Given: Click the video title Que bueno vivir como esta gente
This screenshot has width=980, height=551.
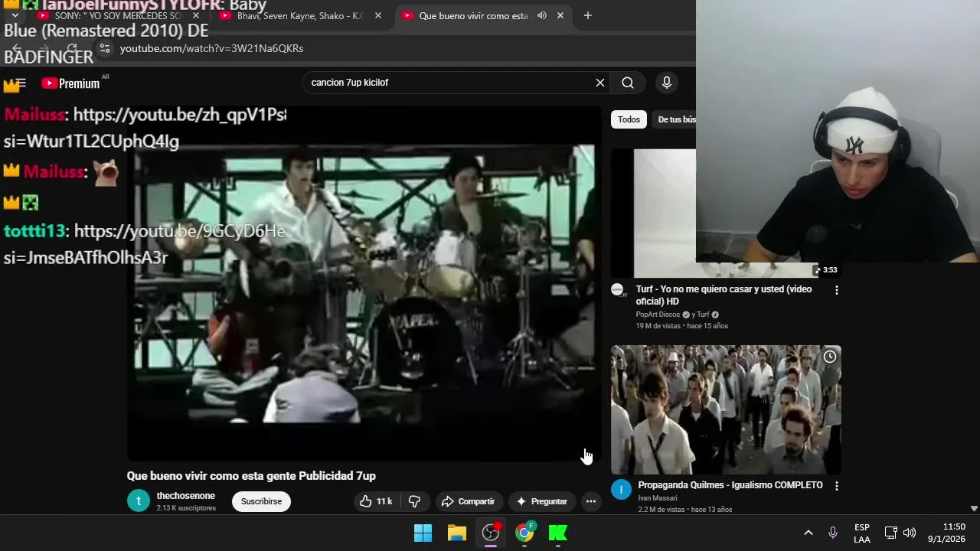Looking at the screenshot, I should point(251,476).
